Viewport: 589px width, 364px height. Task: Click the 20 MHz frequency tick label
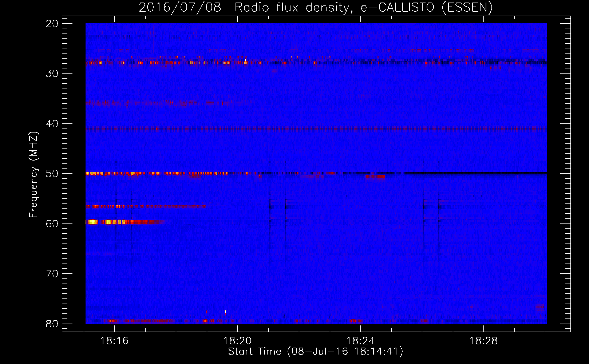[52, 24]
